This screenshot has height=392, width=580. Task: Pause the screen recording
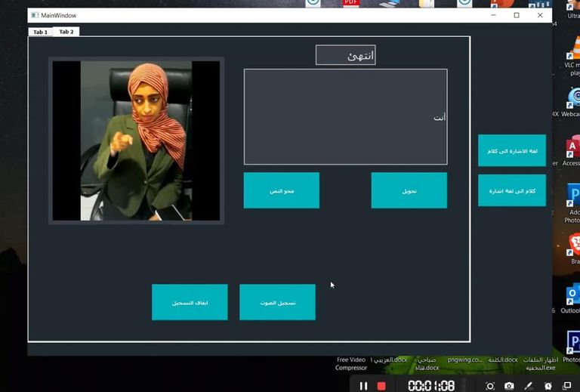[x=363, y=386]
